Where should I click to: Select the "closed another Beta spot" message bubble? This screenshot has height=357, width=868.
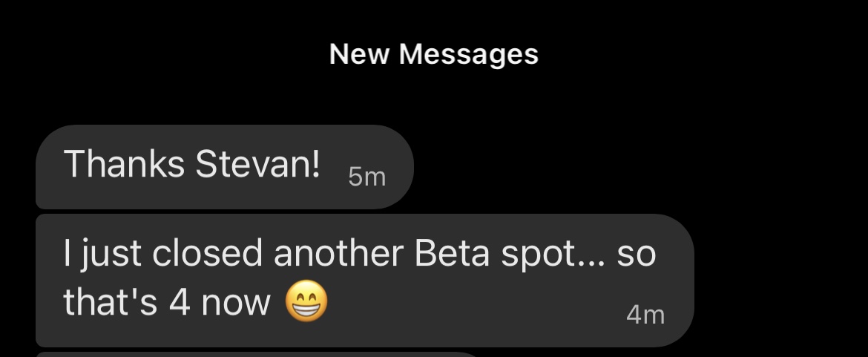coord(364,280)
